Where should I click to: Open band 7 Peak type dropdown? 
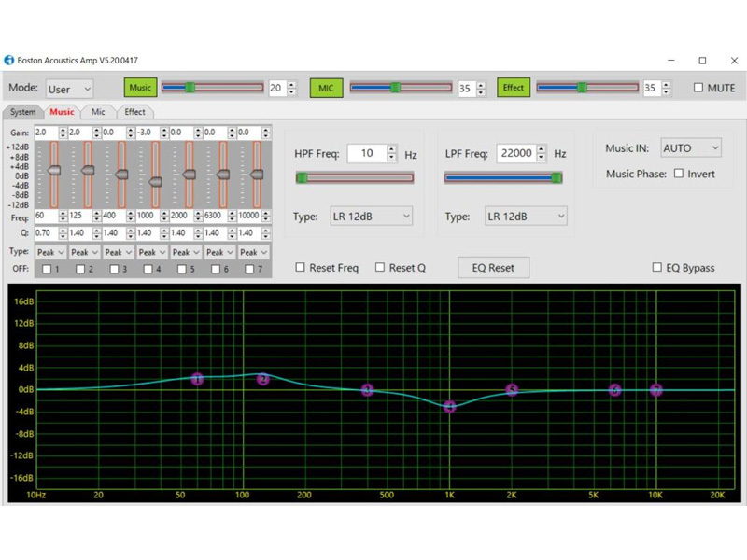tap(253, 252)
